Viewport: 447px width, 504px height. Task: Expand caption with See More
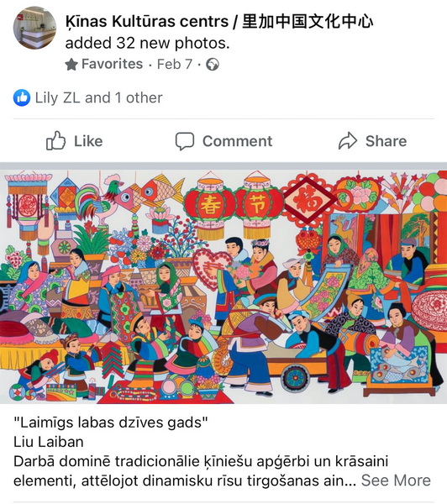(396, 480)
